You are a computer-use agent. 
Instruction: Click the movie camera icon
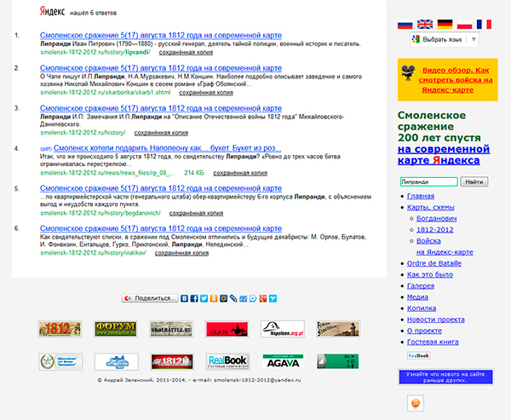[x=411, y=73]
